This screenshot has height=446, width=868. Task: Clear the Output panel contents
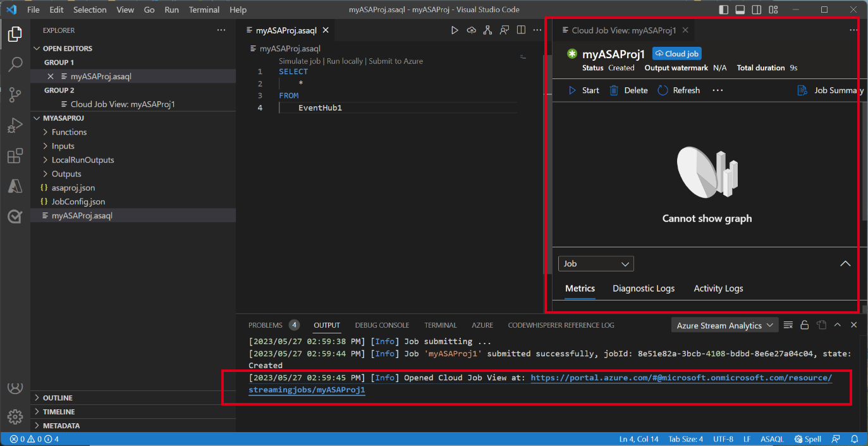(x=788, y=324)
